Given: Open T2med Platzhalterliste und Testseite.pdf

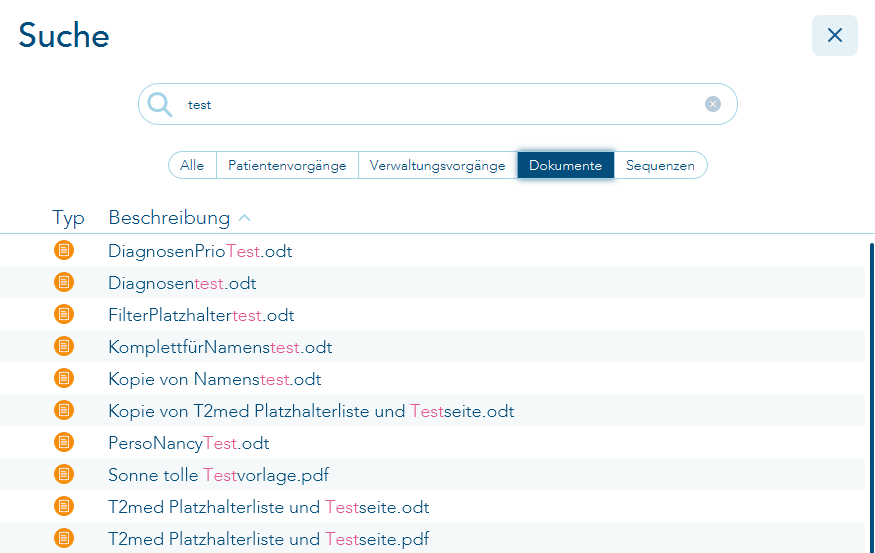Looking at the screenshot, I should [269, 539].
